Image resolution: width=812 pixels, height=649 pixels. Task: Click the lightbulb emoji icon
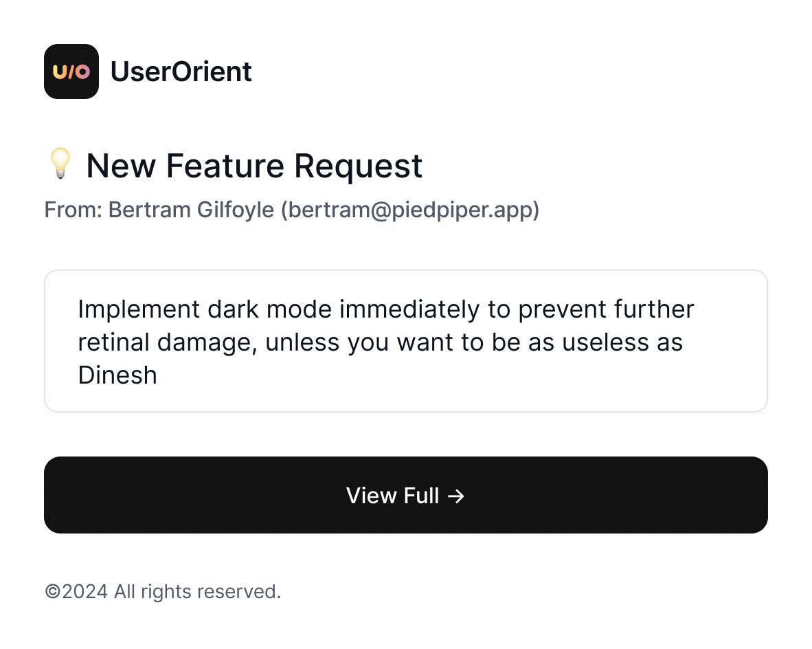pos(60,165)
